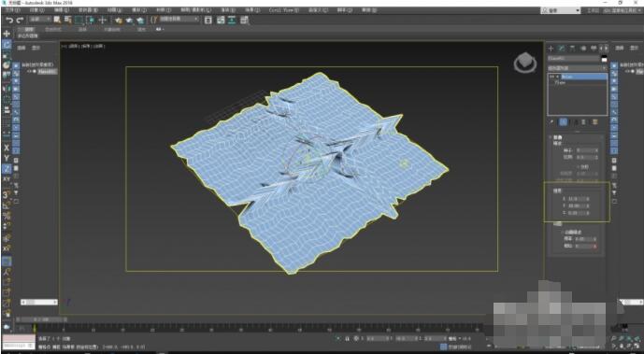This screenshot has width=644, height=354.
Task: Toggle the ribbon minimize button
Action: [160, 30]
